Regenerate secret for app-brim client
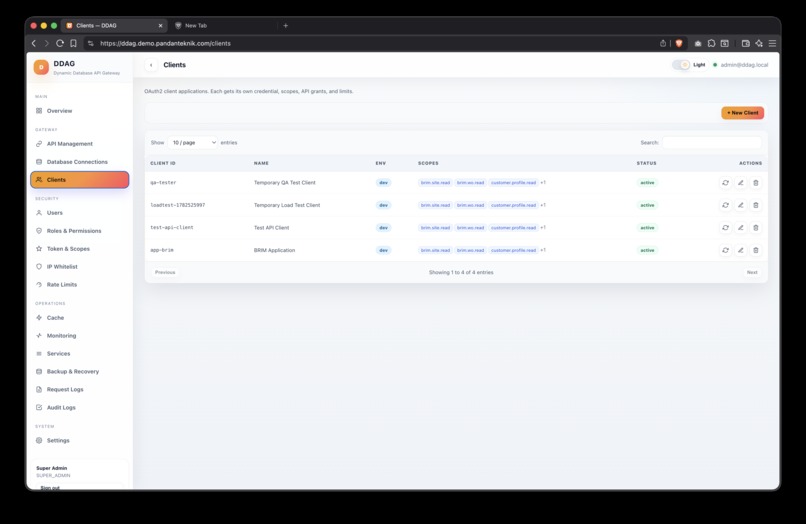The width and height of the screenshot is (806, 524). [x=725, y=250]
